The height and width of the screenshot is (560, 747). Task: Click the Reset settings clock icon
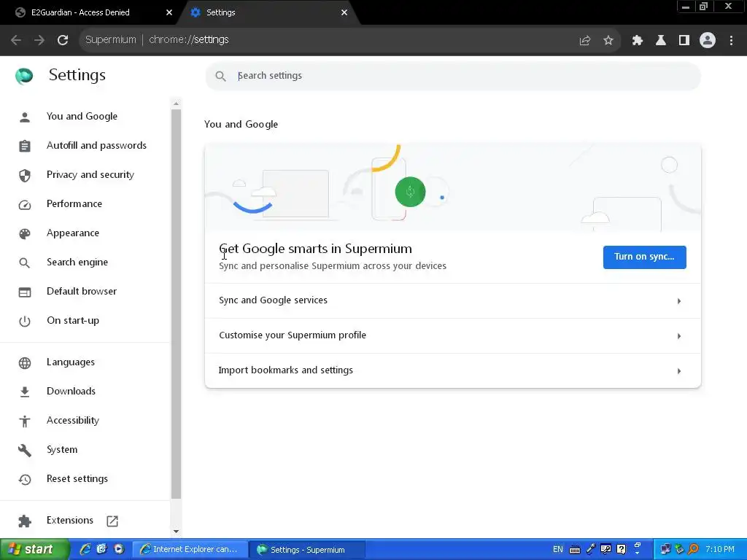coord(25,479)
